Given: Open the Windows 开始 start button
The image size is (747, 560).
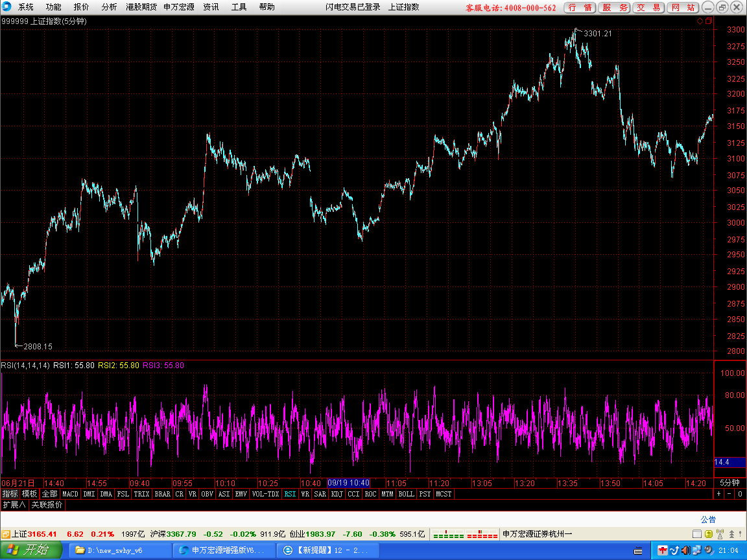Looking at the screenshot, I should coord(31,550).
